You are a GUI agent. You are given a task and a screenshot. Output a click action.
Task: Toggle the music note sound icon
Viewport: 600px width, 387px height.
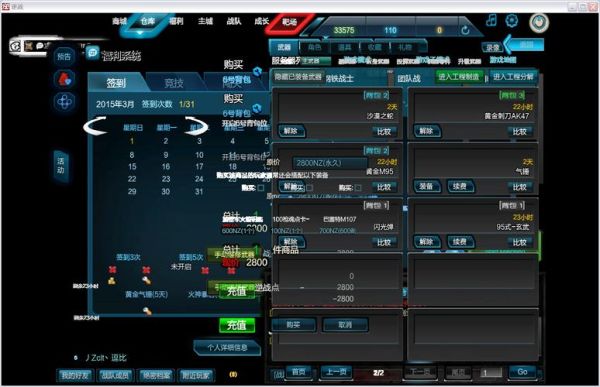coord(491,20)
